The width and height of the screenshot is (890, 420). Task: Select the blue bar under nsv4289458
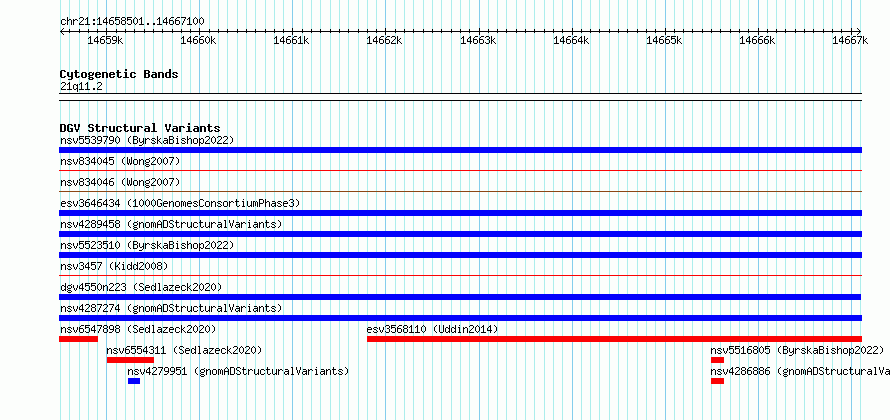(x=460, y=234)
